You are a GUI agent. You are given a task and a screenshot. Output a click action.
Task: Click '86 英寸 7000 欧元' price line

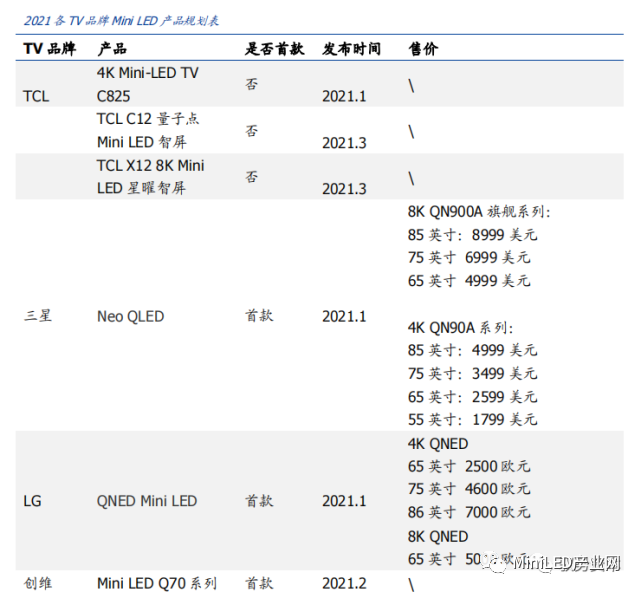pos(469,512)
